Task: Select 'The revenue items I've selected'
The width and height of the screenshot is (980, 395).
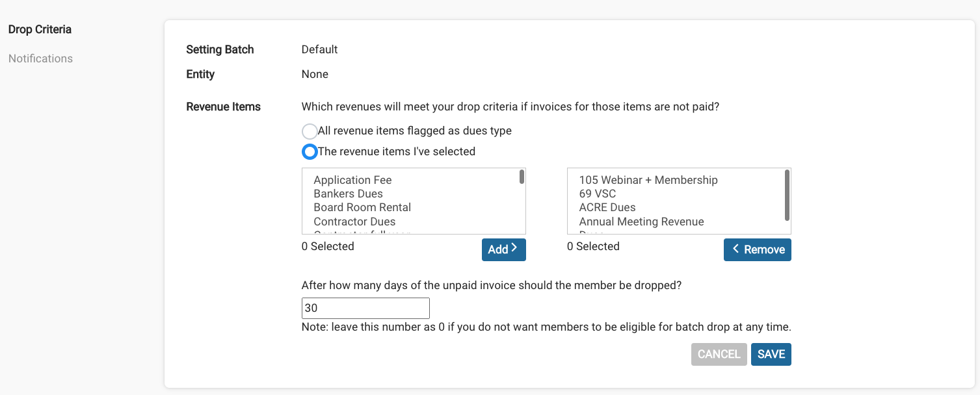Action: click(x=310, y=151)
